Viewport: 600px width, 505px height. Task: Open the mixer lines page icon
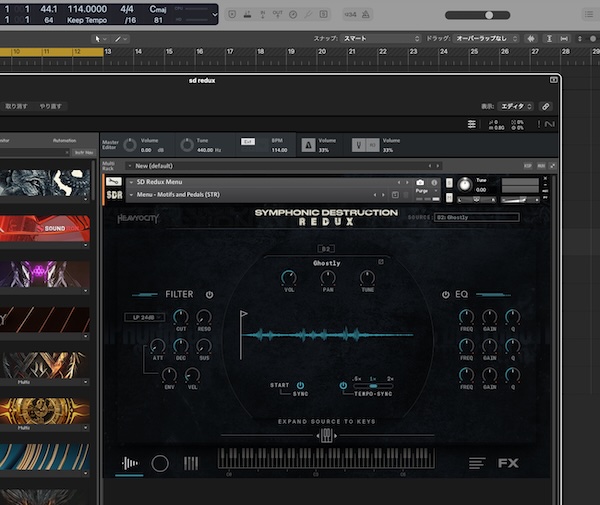point(477,463)
